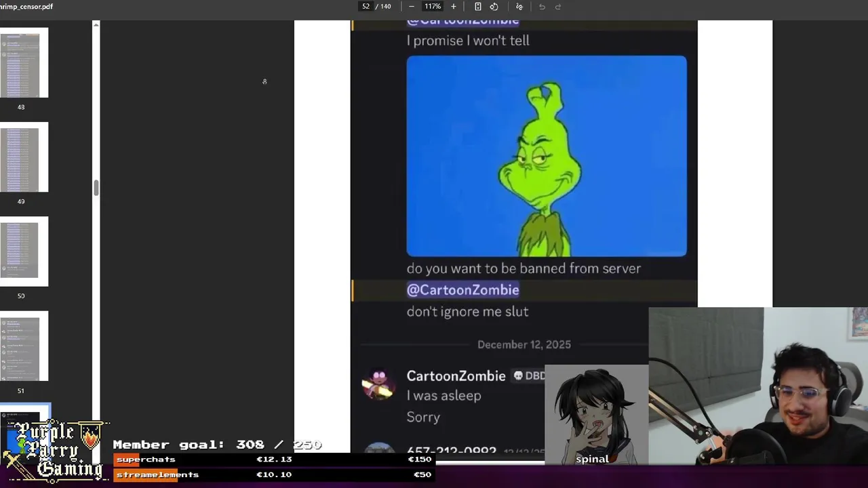This screenshot has height=488, width=868.
Task: Click the 117% zoom level field
Action: 433,7
